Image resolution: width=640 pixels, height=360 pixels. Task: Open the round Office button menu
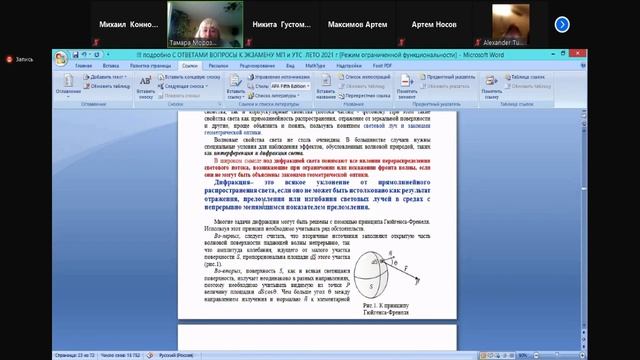[61, 59]
